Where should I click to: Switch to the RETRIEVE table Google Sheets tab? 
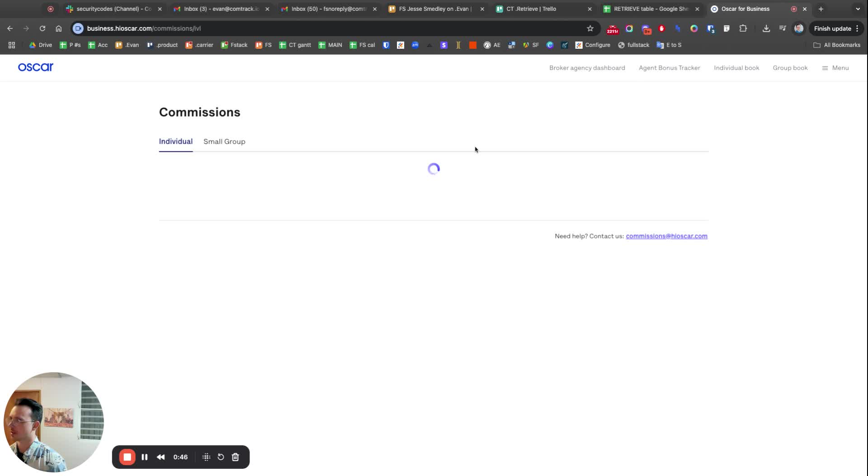pyautogui.click(x=651, y=9)
